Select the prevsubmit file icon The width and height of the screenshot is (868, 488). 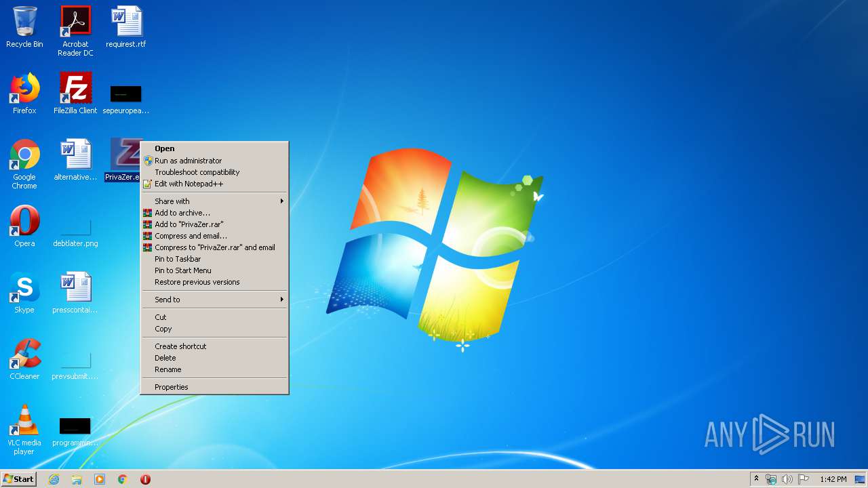click(x=75, y=366)
